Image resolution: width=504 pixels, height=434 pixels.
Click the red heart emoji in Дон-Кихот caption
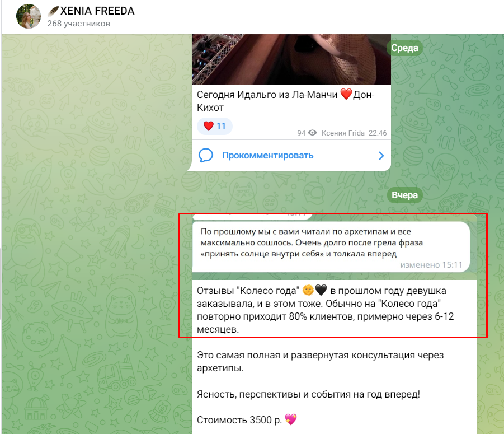click(346, 94)
